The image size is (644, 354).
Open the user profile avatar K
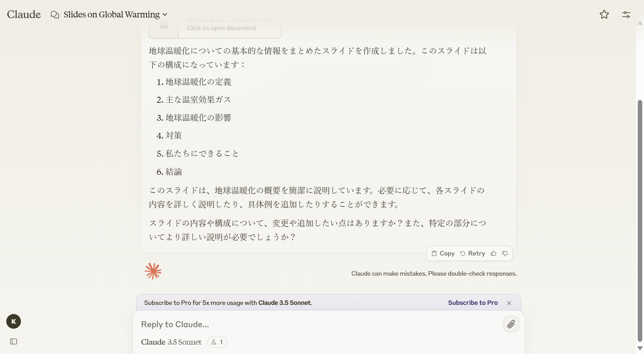[14, 321]
